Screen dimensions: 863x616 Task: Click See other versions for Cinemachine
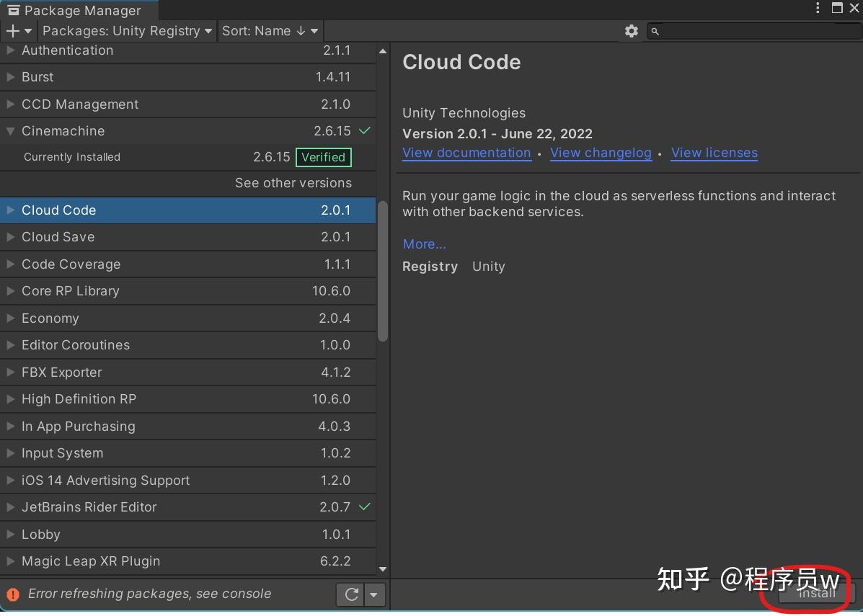tap(293, 183)
